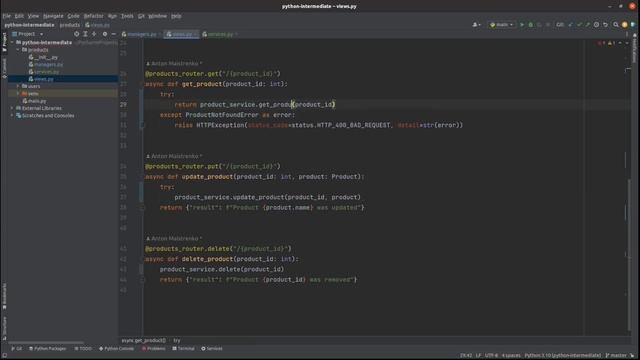This screenshot has width=640, height=360.
Task: Open the Help menu
Action: [176, 16]
